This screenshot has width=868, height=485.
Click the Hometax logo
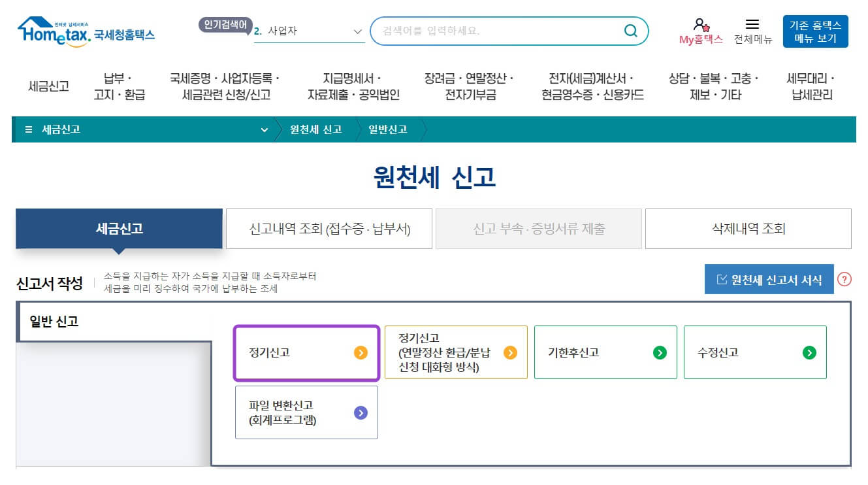(x=85, y=29)
